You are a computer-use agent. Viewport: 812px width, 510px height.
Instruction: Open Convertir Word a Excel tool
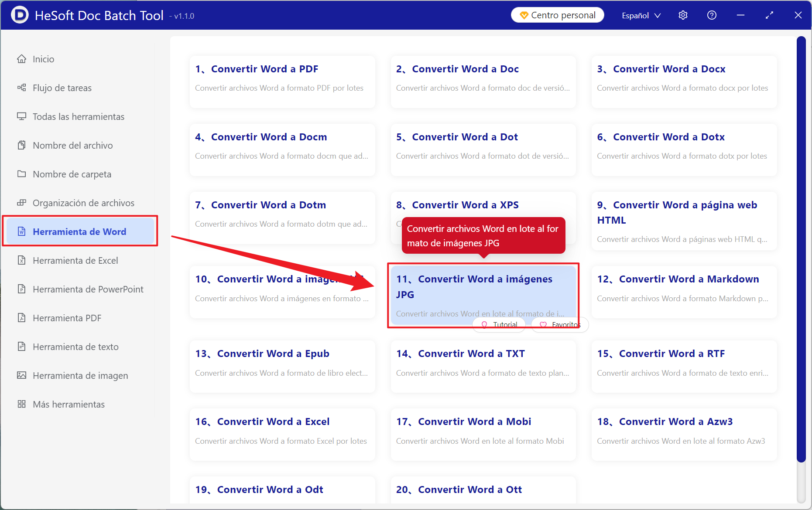click(282, 434)
